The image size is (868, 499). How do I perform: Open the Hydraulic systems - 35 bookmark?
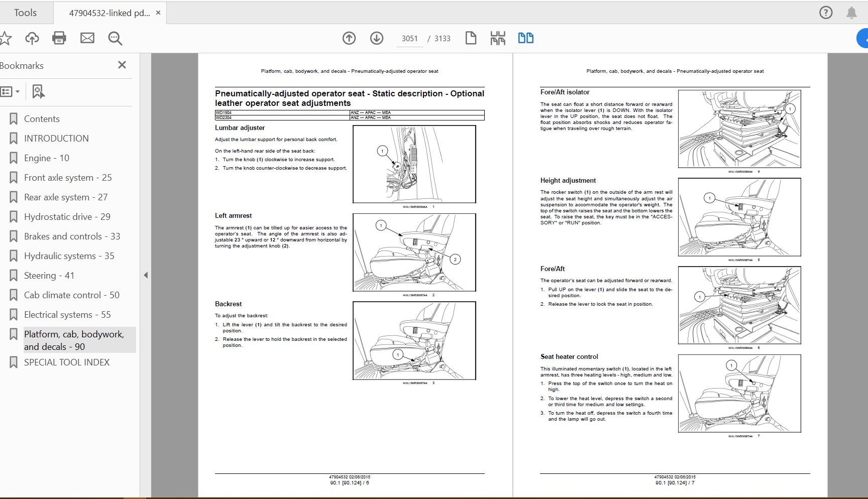pos(69,256)
